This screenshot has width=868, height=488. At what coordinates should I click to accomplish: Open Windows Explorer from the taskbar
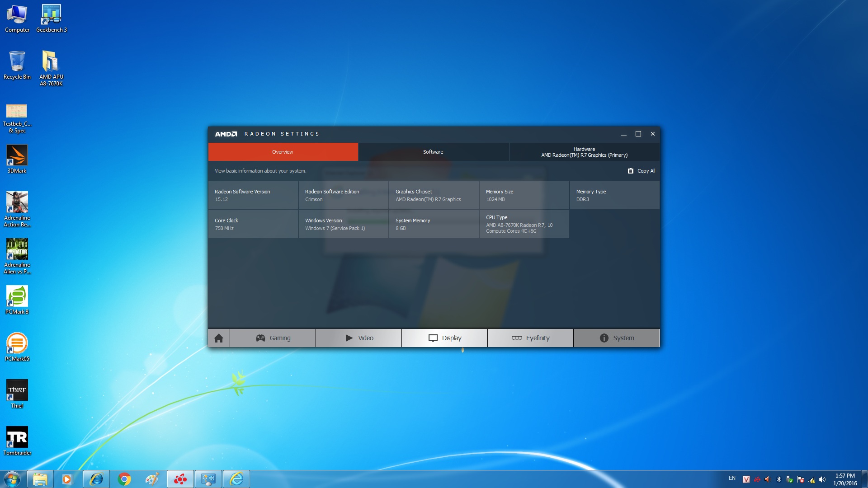(40, 479)
